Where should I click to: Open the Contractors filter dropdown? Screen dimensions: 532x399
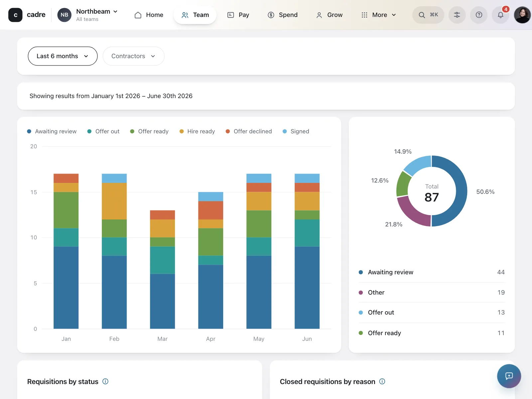point(133,56)
